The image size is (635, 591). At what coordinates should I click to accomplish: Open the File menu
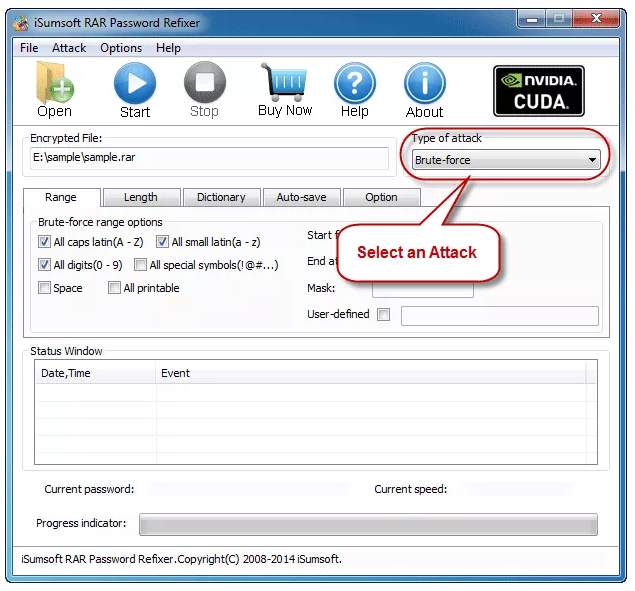pos(29,48)
